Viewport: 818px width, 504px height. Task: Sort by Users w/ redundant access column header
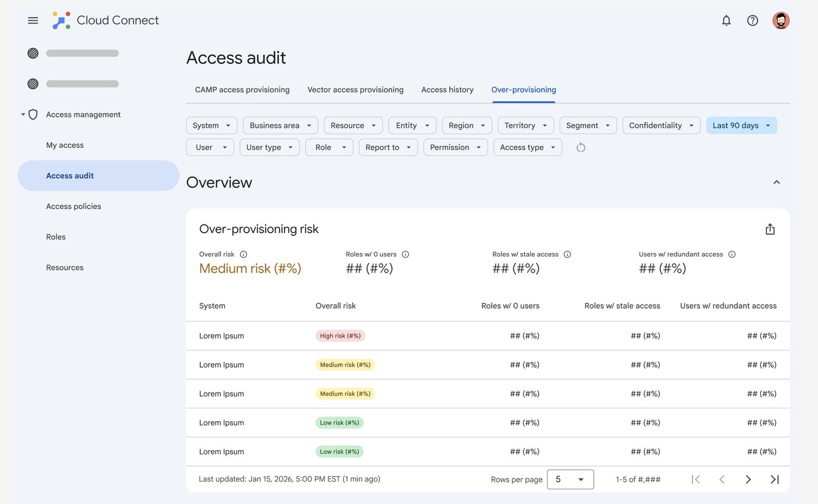pyautogui.click(x=728, y=306)
